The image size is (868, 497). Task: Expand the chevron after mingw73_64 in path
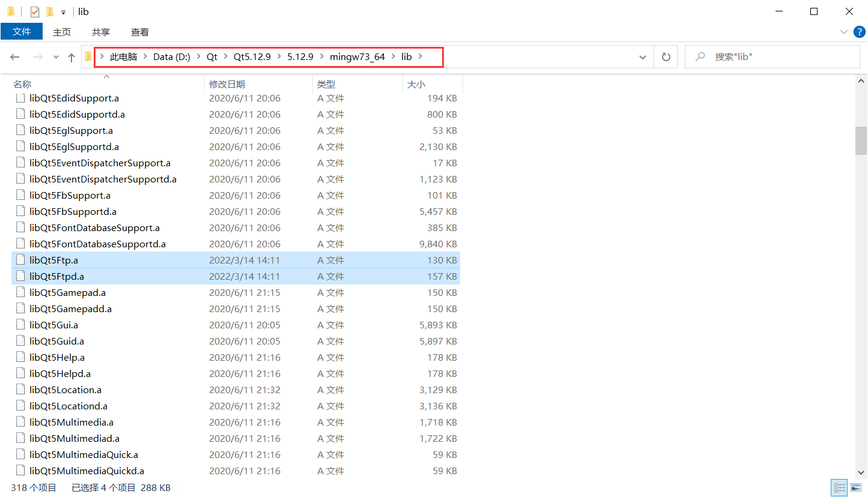point(393,57)
